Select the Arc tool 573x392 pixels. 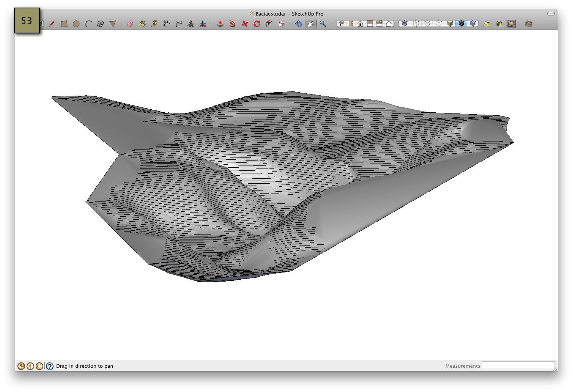coord(88,24)
